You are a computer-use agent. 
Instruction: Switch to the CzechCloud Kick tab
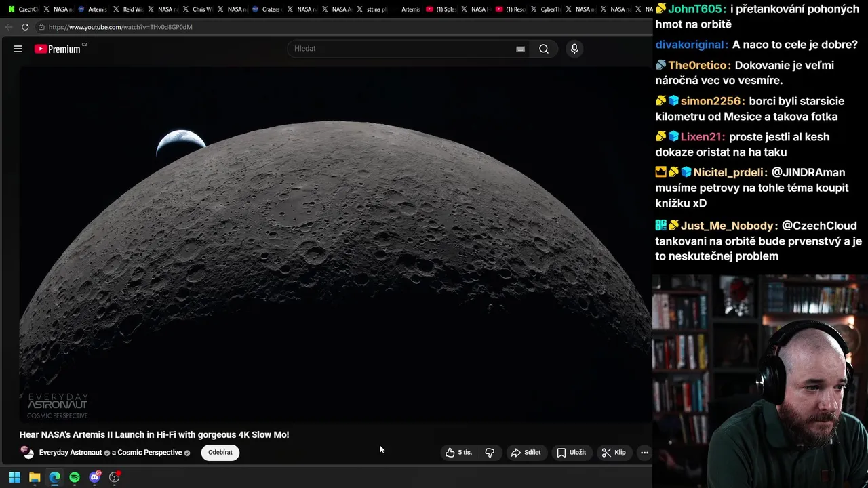click(23, 9)
